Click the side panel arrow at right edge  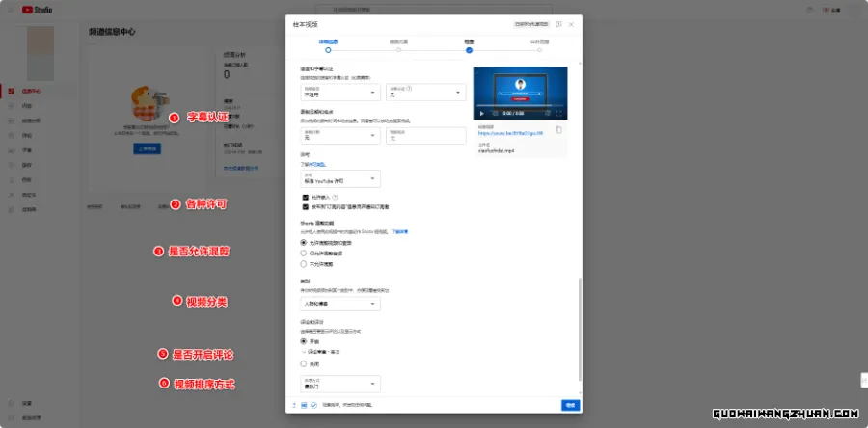[864, 381]
